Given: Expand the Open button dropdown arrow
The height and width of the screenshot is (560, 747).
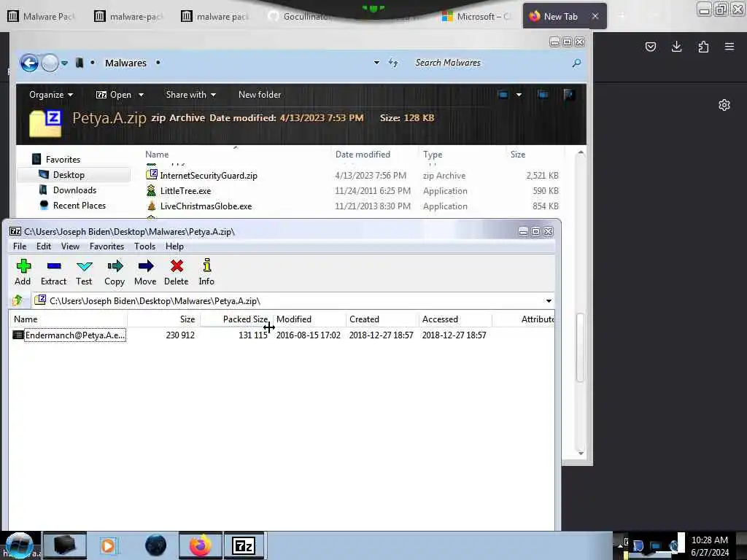Looking at the screenshot, I should (141, 95).
